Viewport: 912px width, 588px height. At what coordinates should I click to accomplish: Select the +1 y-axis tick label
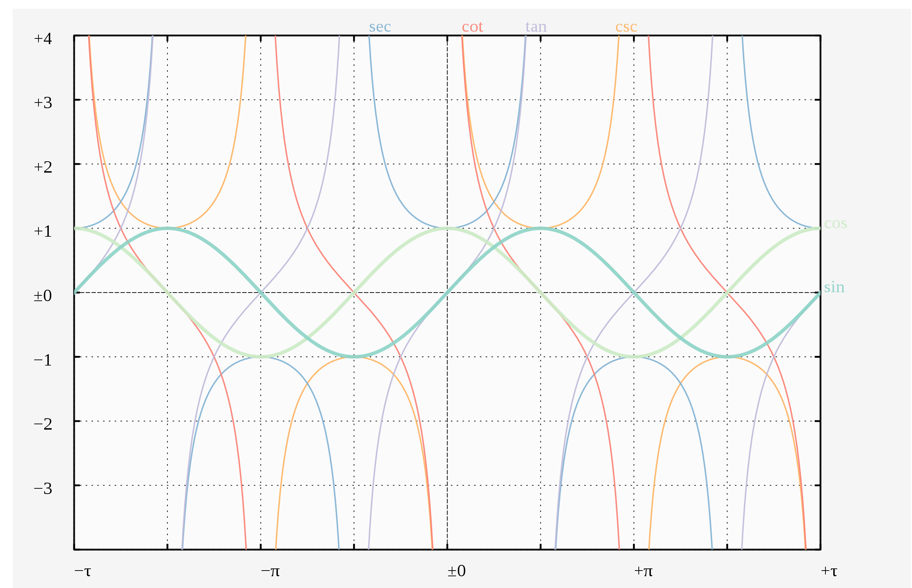pos(43,231)
